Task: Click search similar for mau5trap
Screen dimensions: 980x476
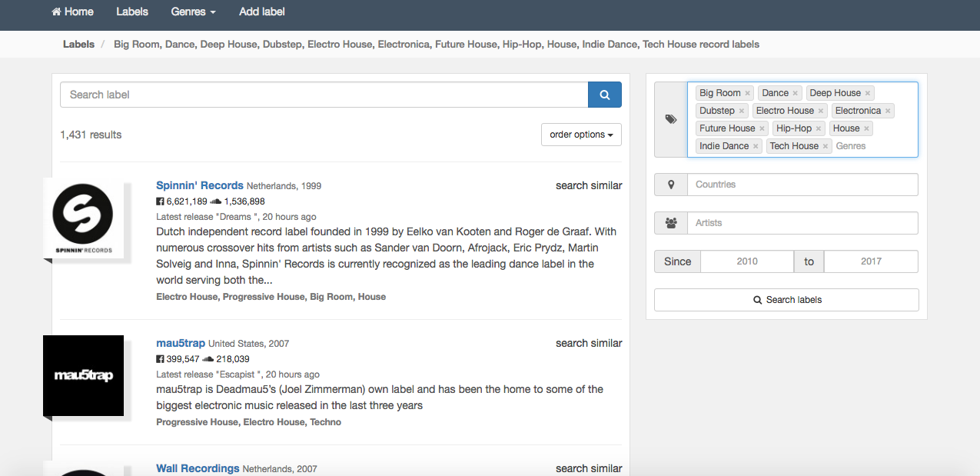Action: click(589, 343)
